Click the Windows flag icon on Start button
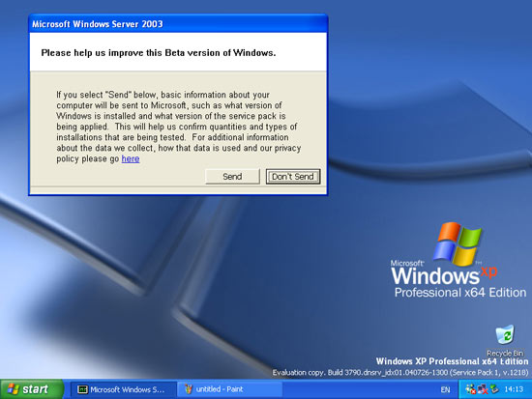The height and width of the screenshot is (399, 532). pyautogui.click(x=14, y=389)
